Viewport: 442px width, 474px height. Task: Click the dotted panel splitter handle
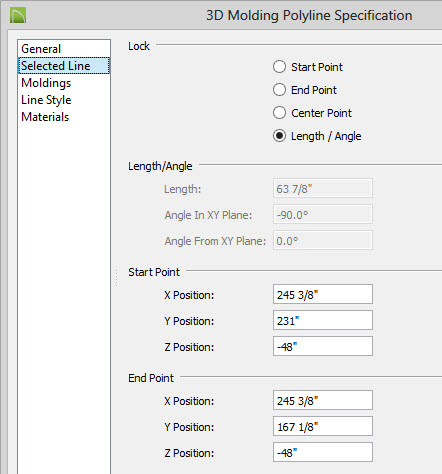[x=116, y=278]
